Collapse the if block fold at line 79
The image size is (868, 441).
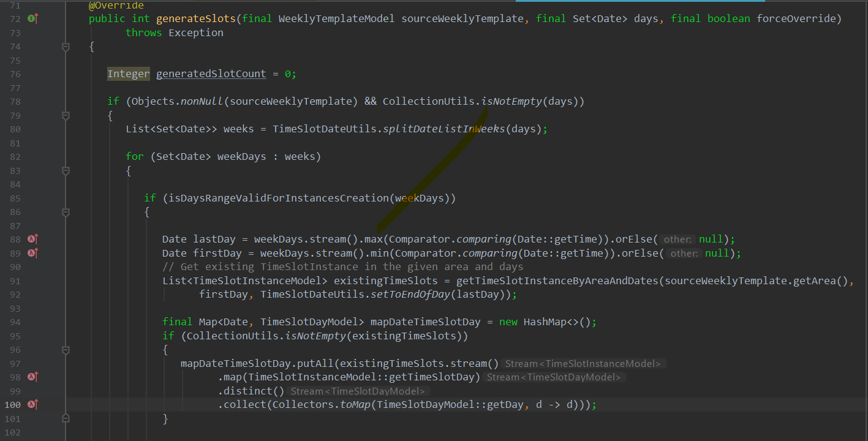(x=66, y=115)
